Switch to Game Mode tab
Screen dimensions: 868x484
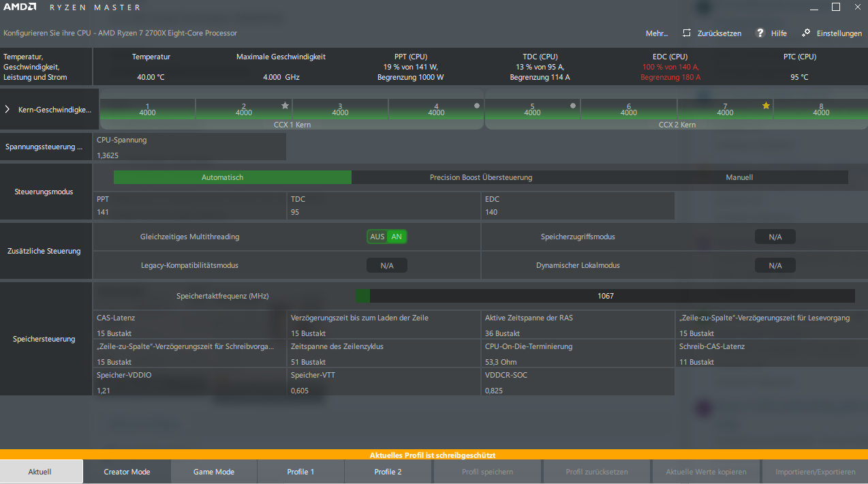(214, 472)
